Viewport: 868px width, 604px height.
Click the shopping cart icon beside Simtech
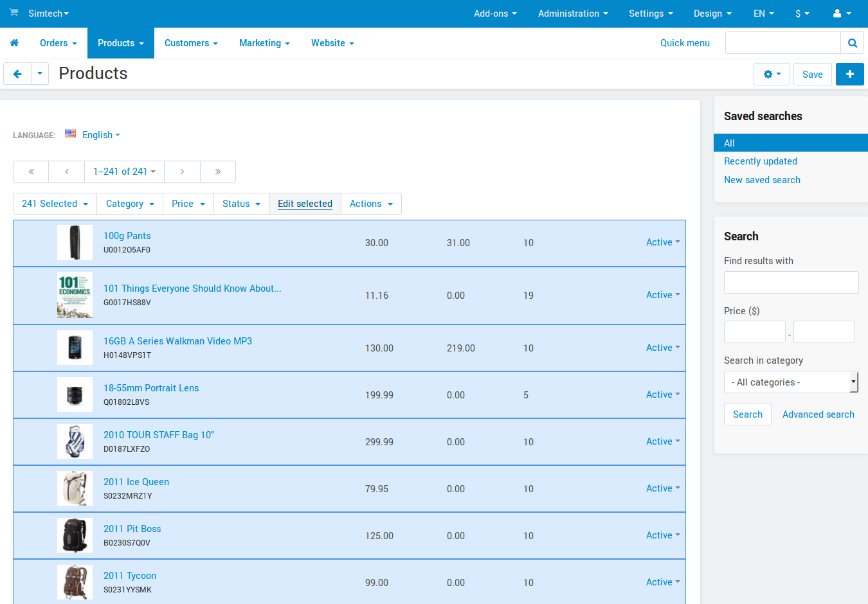coord(14,13)
